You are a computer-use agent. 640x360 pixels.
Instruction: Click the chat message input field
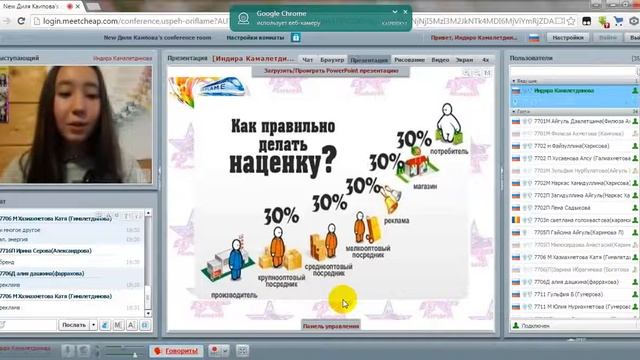[28, 325]
